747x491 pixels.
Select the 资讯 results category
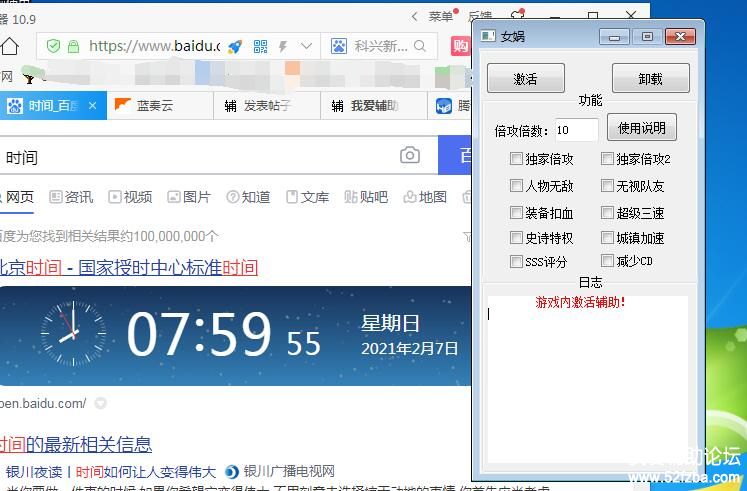tap(71, 197)
